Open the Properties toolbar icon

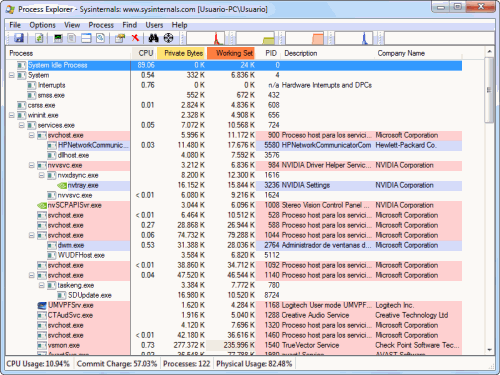coord(120,38)
